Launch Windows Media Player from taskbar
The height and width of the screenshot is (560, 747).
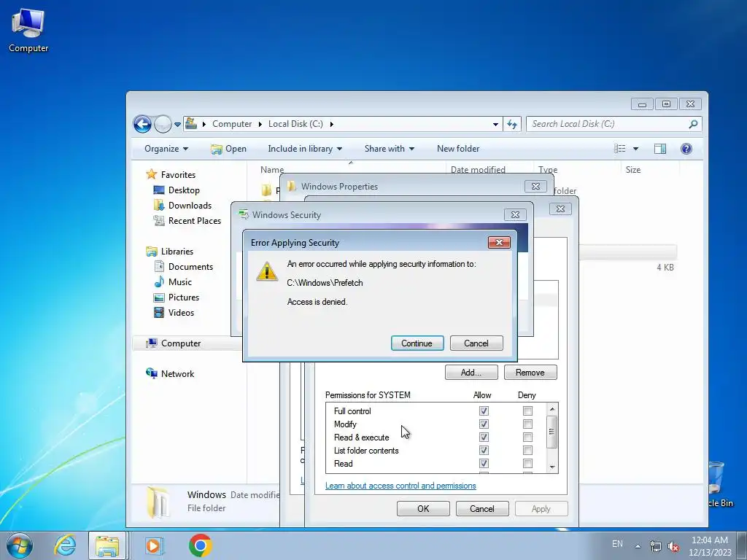point(153,545)
